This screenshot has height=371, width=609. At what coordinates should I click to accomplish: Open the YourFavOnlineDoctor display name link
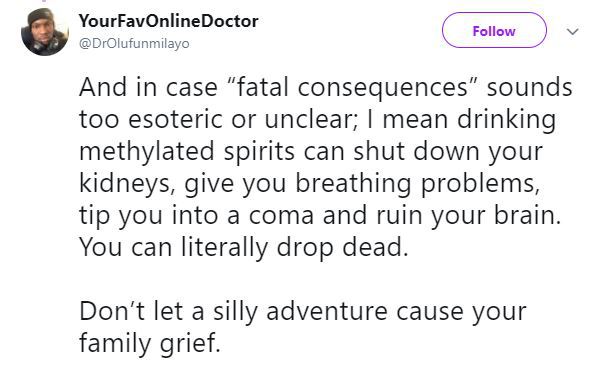click(168, 21)
